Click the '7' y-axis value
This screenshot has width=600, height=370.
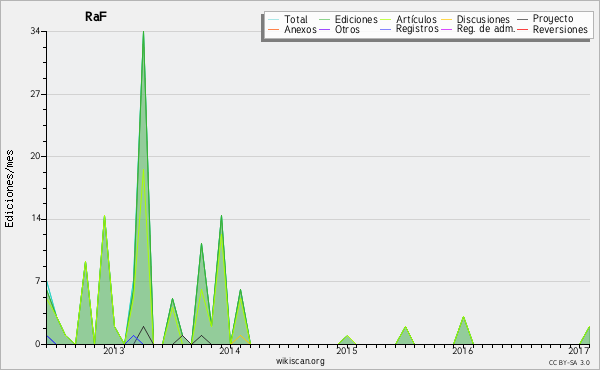pyautogui.click(x=38, y=281)
